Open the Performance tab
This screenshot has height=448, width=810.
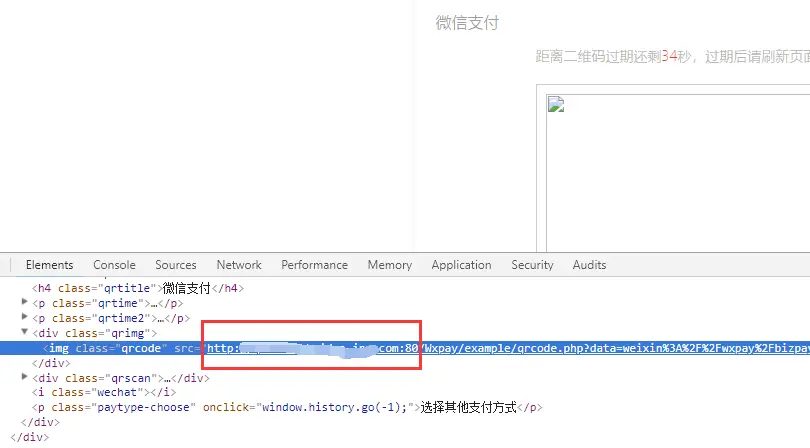point(314,265)
